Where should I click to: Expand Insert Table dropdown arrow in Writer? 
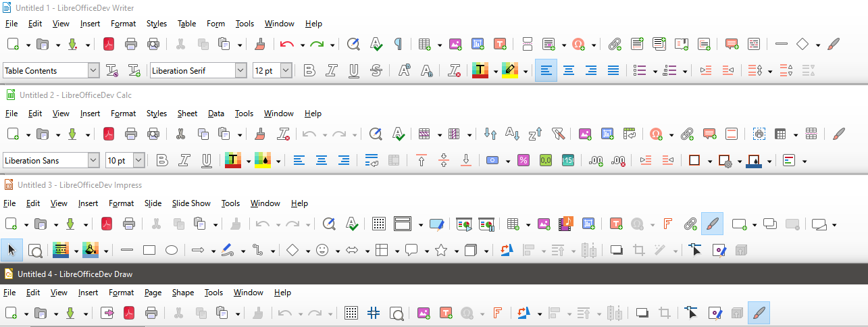point(439,45)
